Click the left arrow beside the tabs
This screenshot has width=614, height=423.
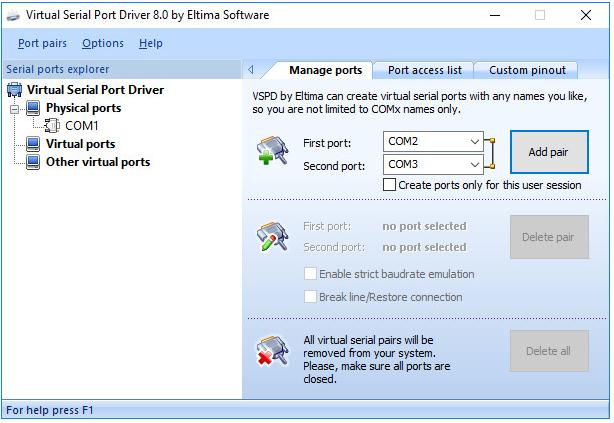(x=251, y=70)
